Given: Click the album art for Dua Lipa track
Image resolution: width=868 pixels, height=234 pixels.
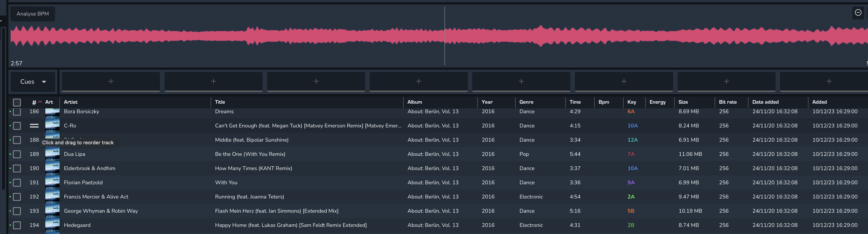Looking at the screenshot, I should (x=52, y=154).
